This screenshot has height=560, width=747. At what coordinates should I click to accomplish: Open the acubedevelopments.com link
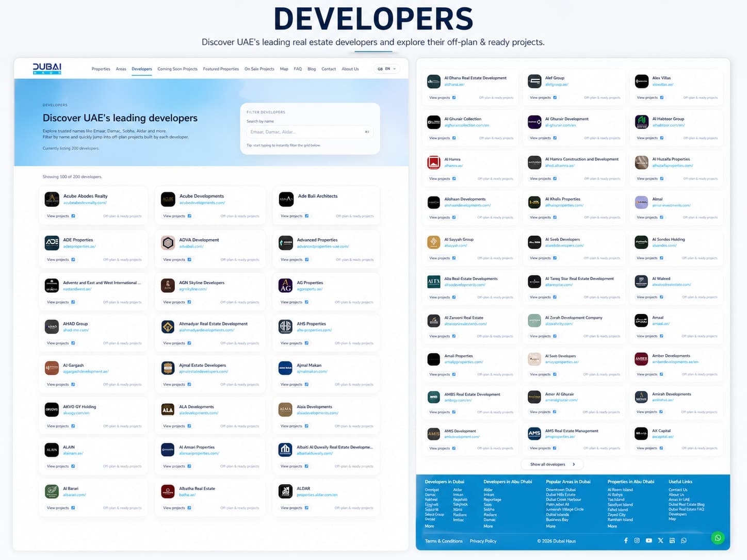point(202,203)
